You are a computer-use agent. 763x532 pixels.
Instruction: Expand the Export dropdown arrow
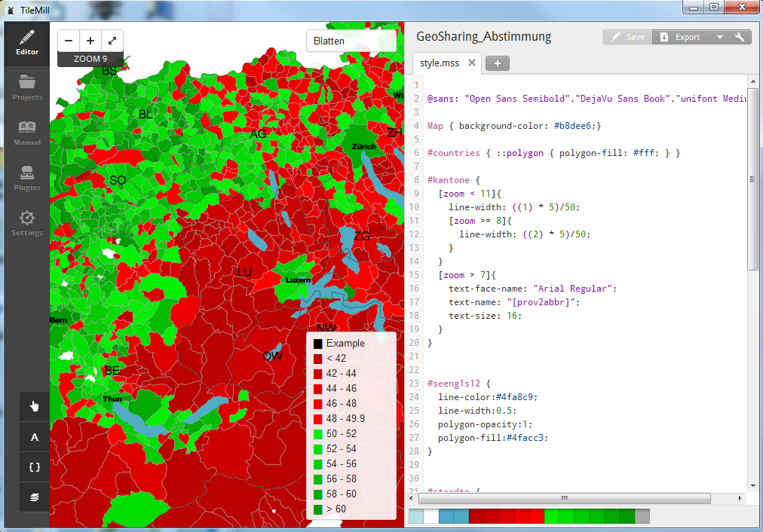pos(719,37)
